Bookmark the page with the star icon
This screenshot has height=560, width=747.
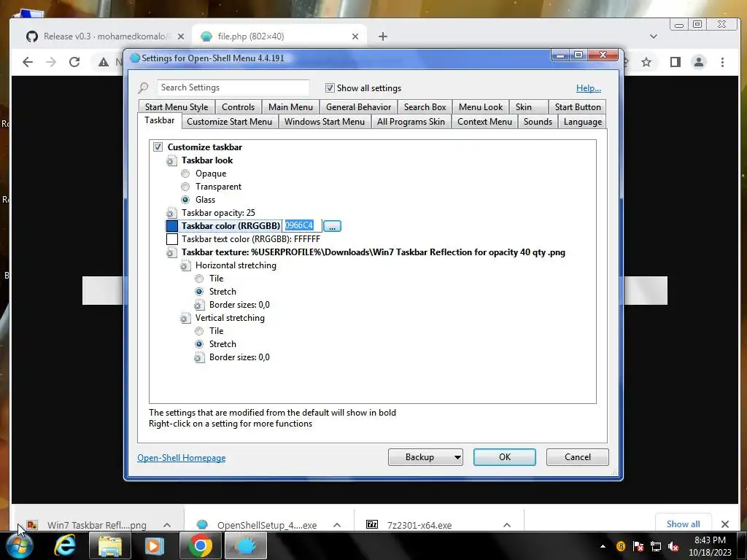[x=646, y=62]
